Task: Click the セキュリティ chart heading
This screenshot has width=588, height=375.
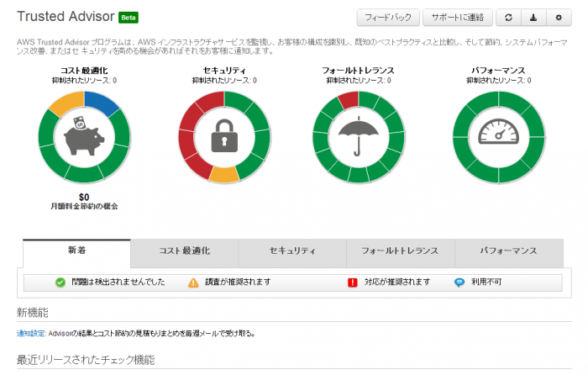Action: (224, 70)
